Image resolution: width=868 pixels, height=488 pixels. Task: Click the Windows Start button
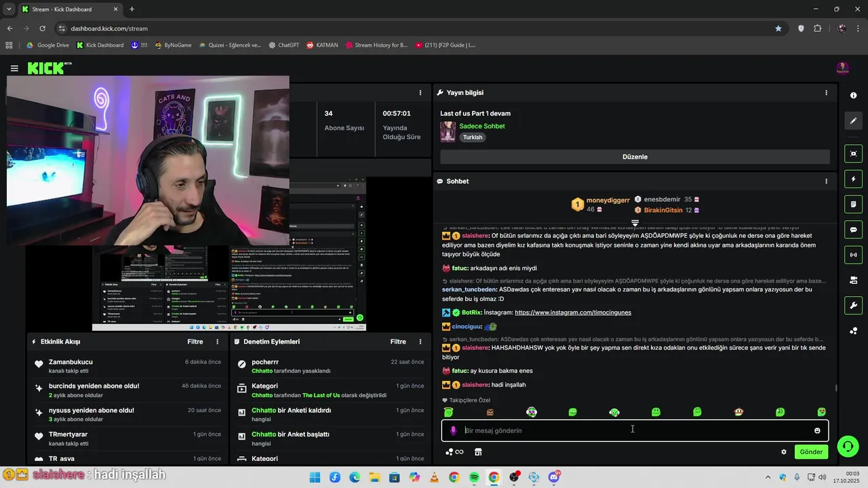(315, 478)
